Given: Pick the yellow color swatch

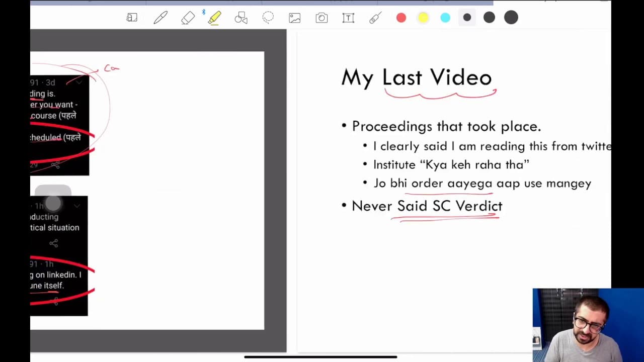Looking at the screenshot, I should click(x=423, y=18).
